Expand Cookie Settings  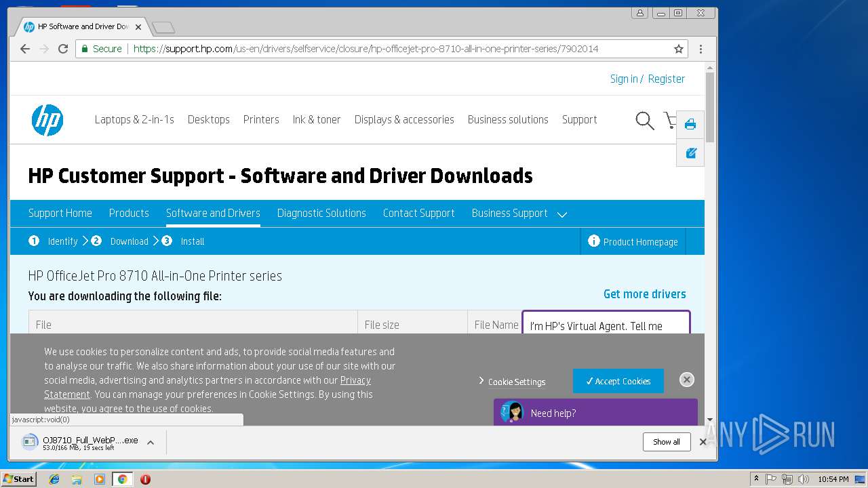tap(512, 382)
